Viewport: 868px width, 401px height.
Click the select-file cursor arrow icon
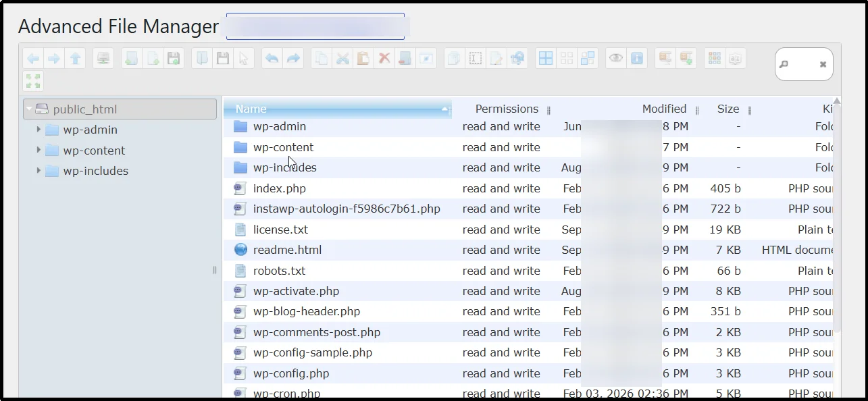click(243, 59)
